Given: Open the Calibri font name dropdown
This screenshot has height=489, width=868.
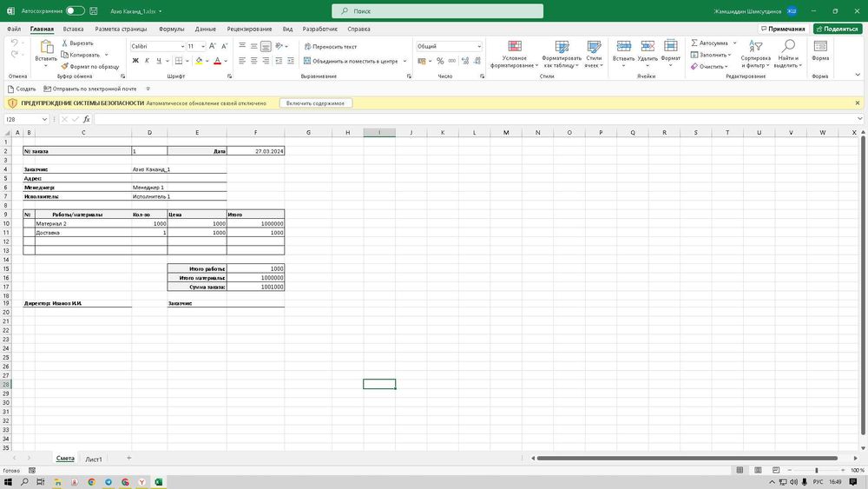Looking at the screenshot, I should (x=182, y=47).
